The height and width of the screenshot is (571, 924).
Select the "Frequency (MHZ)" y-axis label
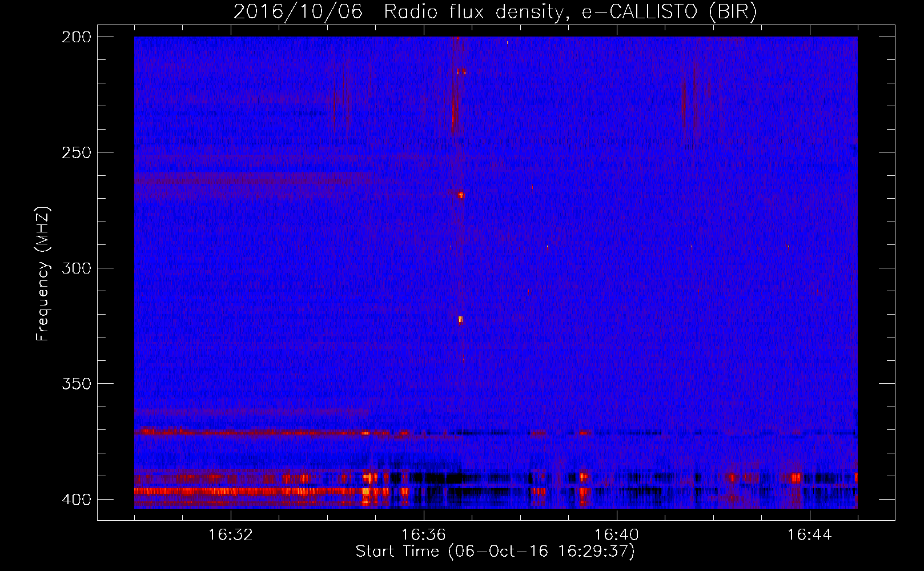[x=43, y=274]
